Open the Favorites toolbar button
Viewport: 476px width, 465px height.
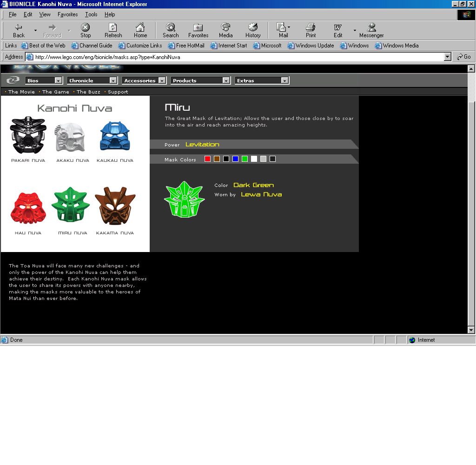pos(198,30)
